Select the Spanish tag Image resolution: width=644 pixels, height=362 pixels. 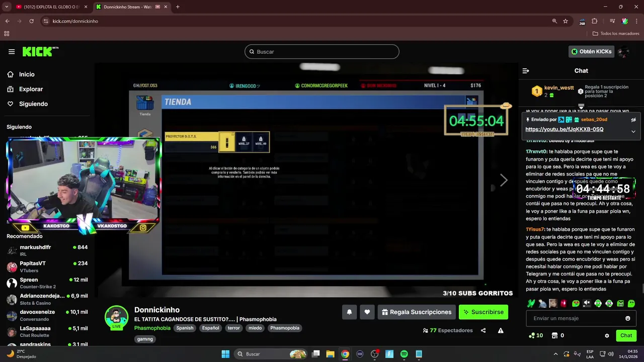point(185,328)
